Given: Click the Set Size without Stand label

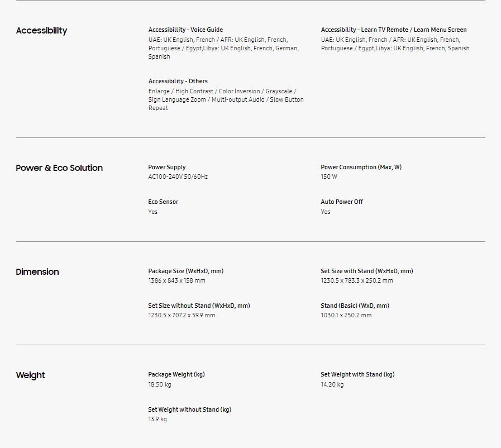Looking at the screenshot, I should tap(199, 306).
